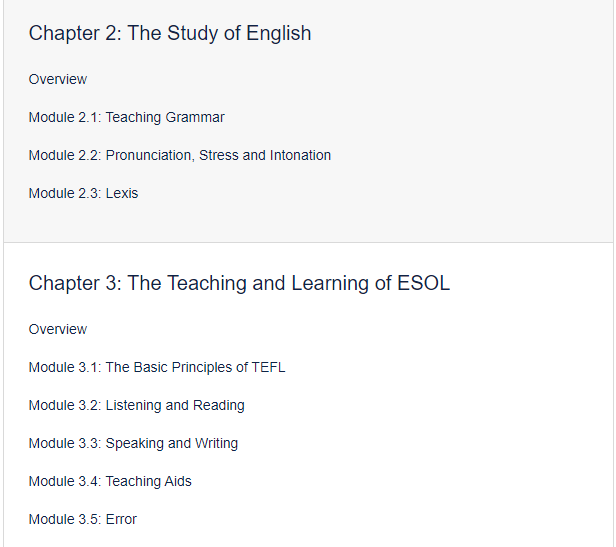Screen dimensions: 616x547
Task: Access the Basic Principles of TEFL module
Action: click(157, 367)
